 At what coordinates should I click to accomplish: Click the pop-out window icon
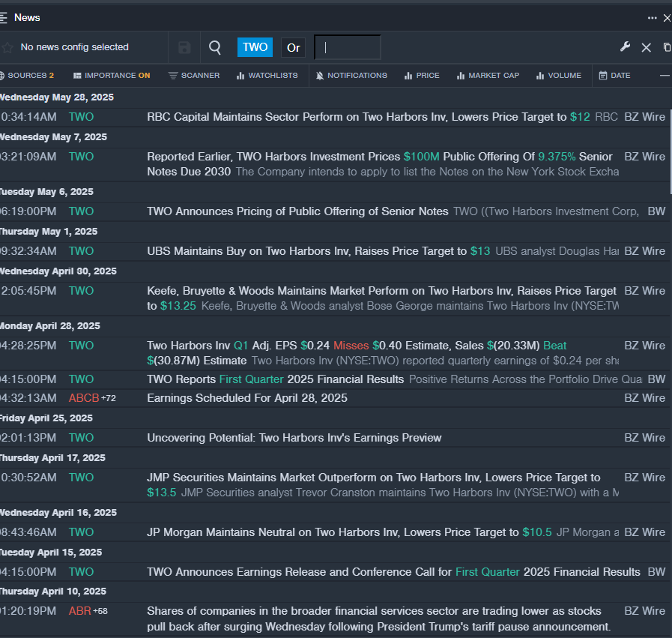[667, 47]
